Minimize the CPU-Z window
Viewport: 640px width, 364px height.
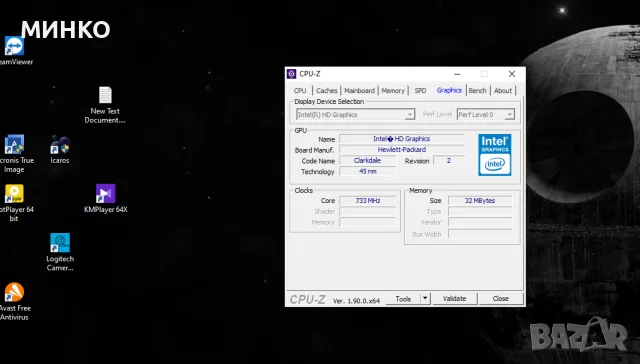pos(457,74)
